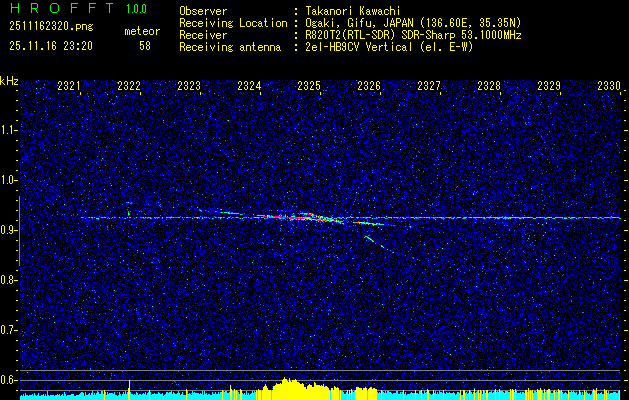Click the 0.7 kHz frequency label
The height and width of the screenshot is (400, 629).
tap(9, 330)
